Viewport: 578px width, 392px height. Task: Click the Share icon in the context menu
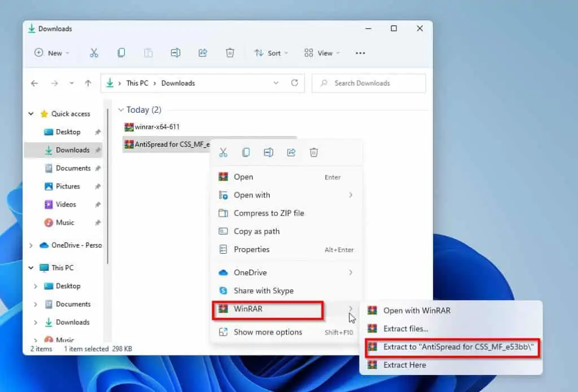click(x=291, y=152)
